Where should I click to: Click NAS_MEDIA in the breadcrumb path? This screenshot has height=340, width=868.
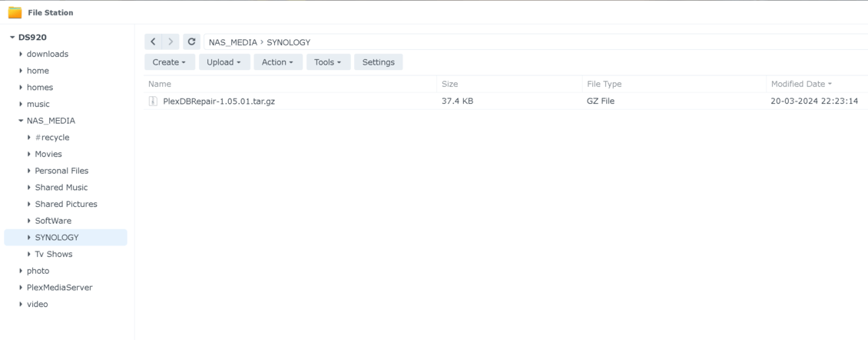233,42
